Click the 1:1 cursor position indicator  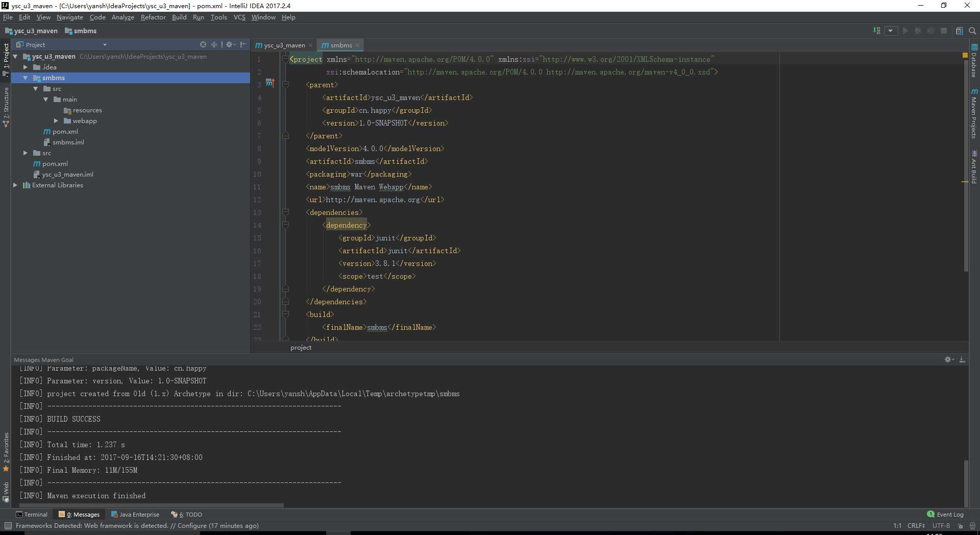point(897,525)
